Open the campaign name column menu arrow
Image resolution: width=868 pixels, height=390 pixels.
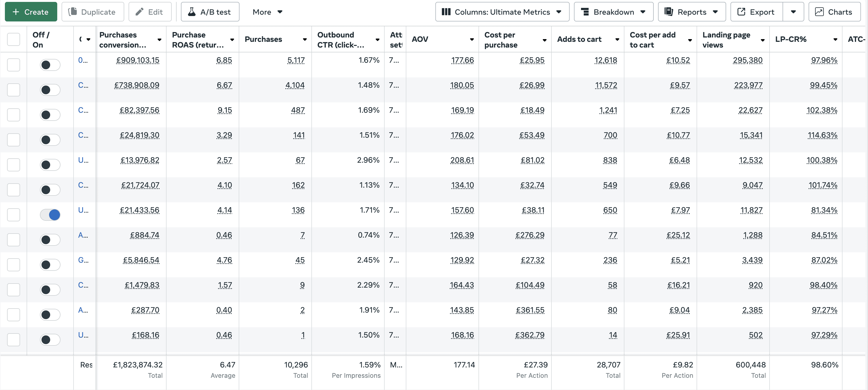pos(88,40)
